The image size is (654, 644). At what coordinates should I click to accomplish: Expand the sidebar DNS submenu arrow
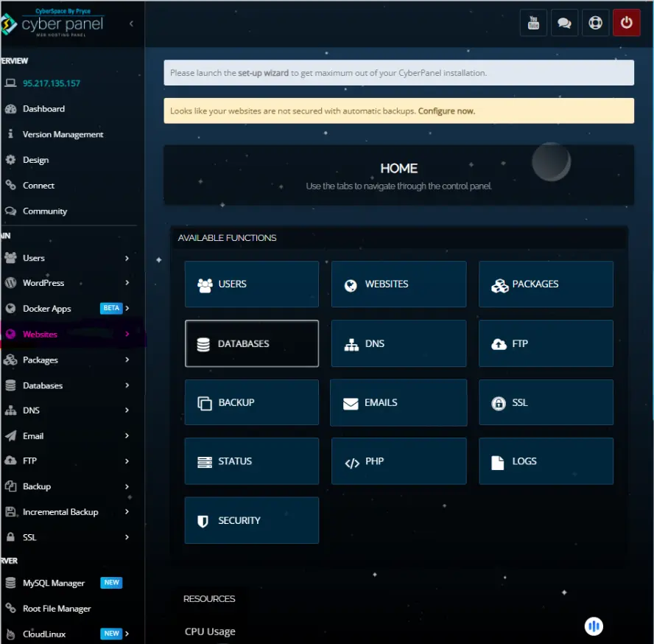point(127,410)
